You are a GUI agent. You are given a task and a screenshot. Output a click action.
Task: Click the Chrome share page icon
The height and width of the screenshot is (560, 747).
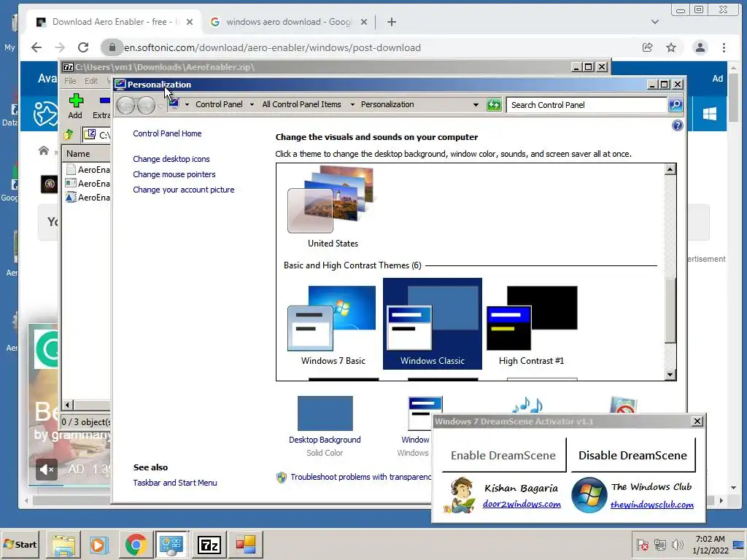pos(648,47)
